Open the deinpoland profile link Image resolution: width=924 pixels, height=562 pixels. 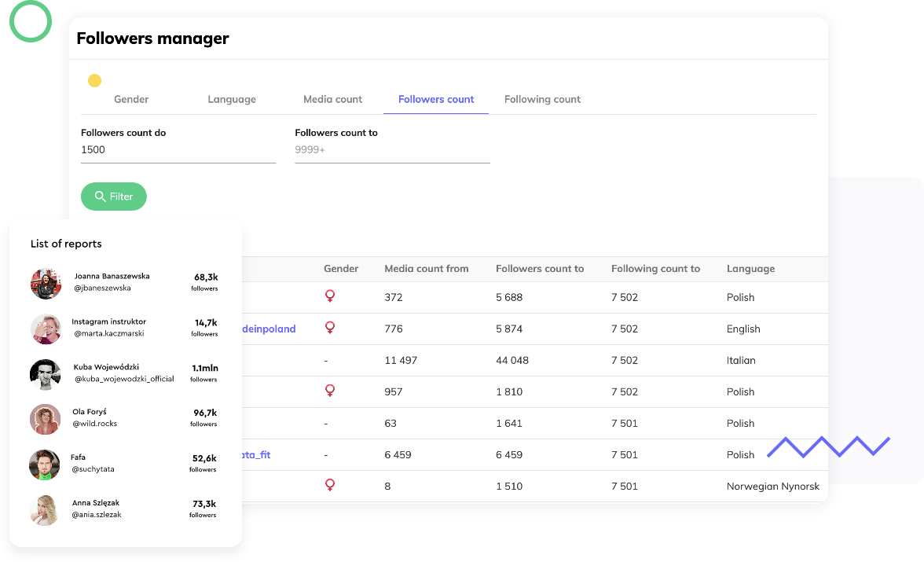269,329
